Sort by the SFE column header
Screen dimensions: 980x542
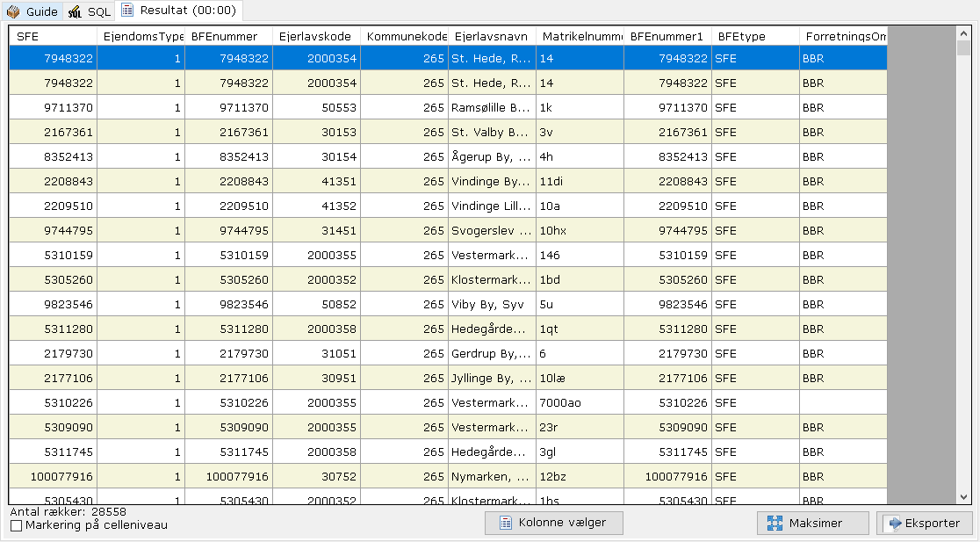[53, 36]
